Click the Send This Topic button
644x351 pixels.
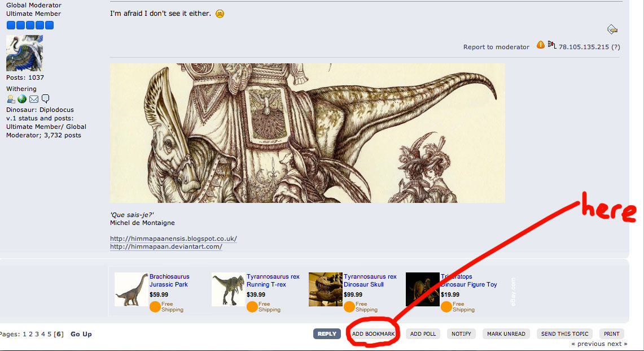(x=565, y=333)
